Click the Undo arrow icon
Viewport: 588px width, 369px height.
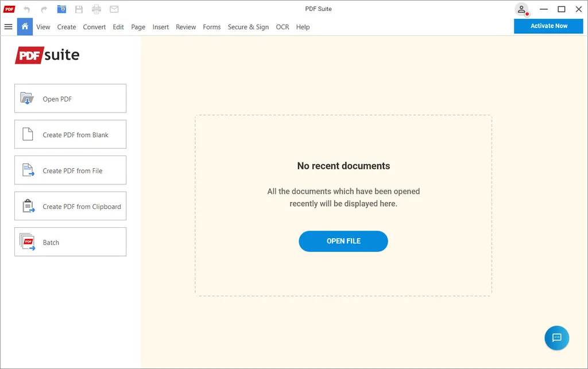pos(26,9)
